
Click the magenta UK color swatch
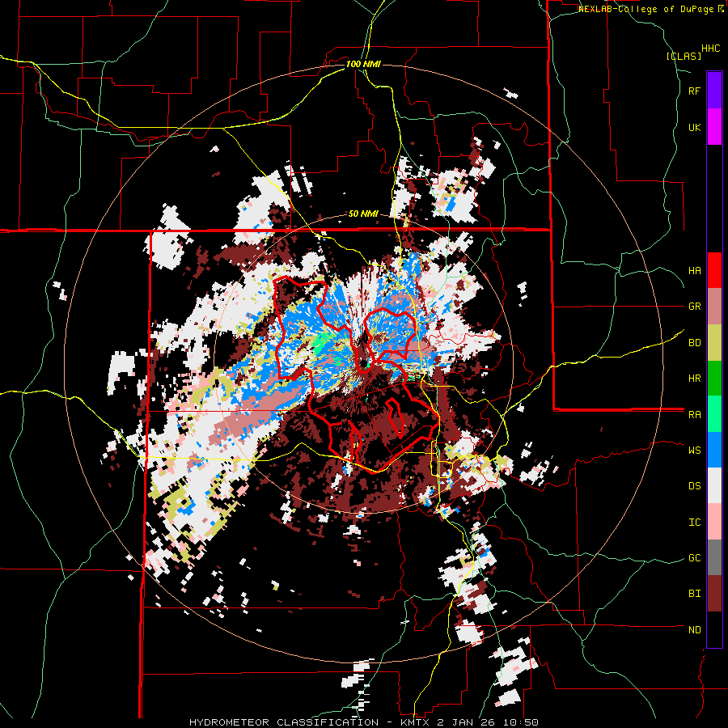tap(714, 126)
